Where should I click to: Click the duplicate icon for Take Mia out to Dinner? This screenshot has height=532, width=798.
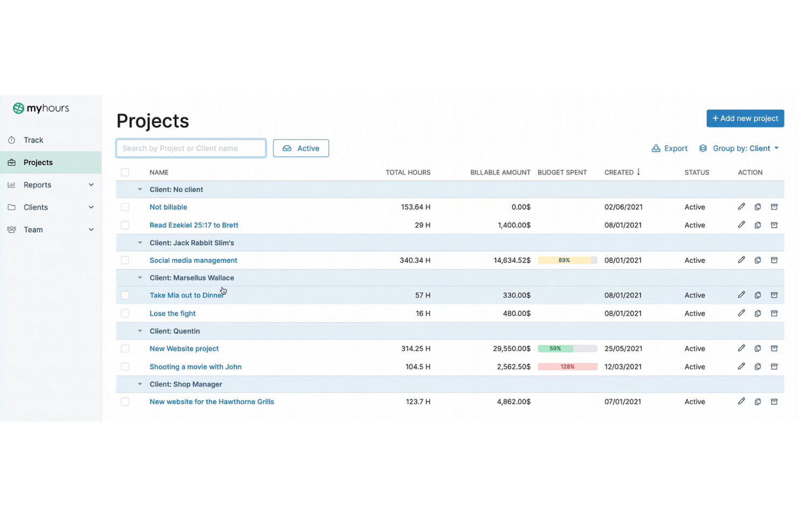pyautogui.click(x=758, y=295)
